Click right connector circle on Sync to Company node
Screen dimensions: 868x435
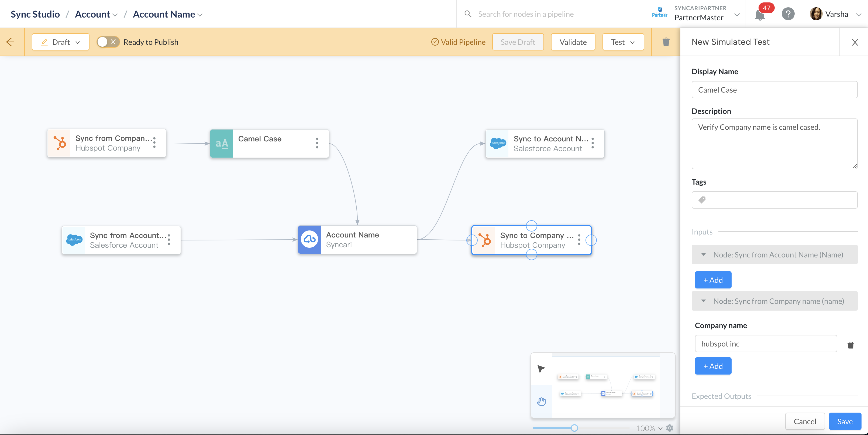click(591, 240)
